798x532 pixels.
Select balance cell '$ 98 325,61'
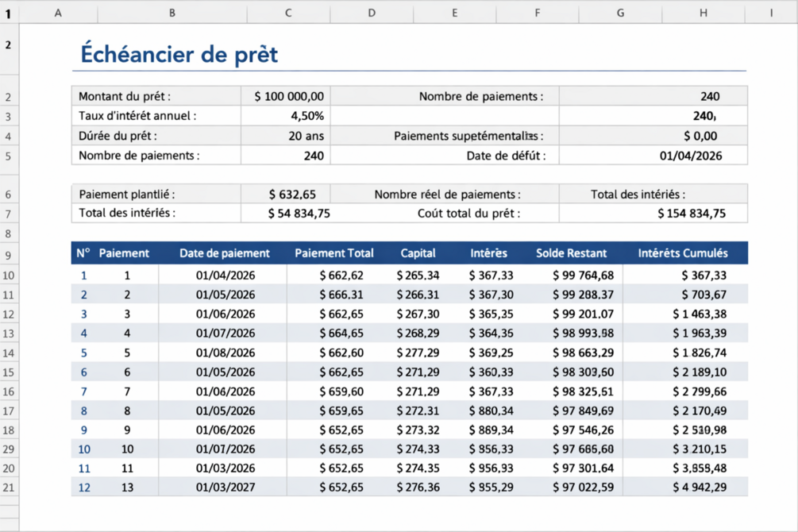(x=584, y=391)
